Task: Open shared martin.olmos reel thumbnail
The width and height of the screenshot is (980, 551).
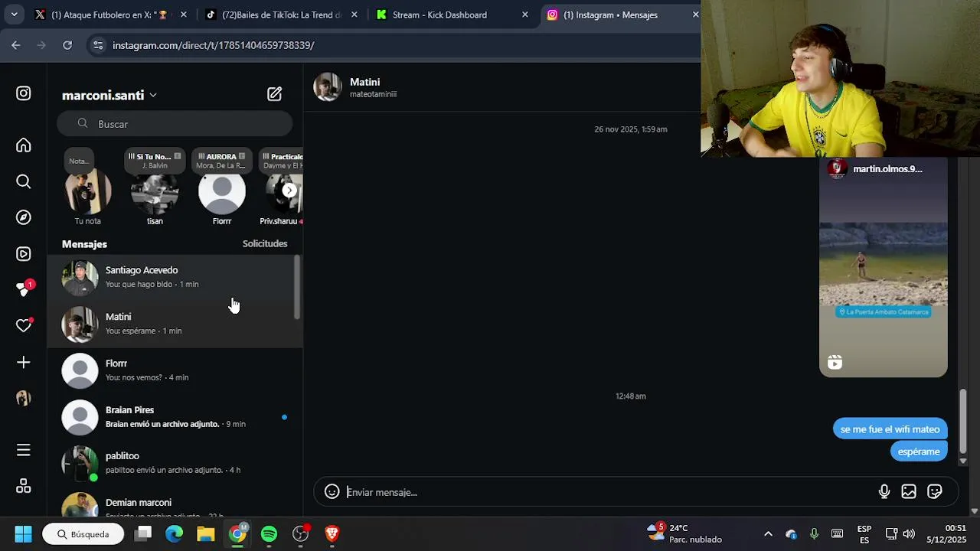Action: pos(884,267)
